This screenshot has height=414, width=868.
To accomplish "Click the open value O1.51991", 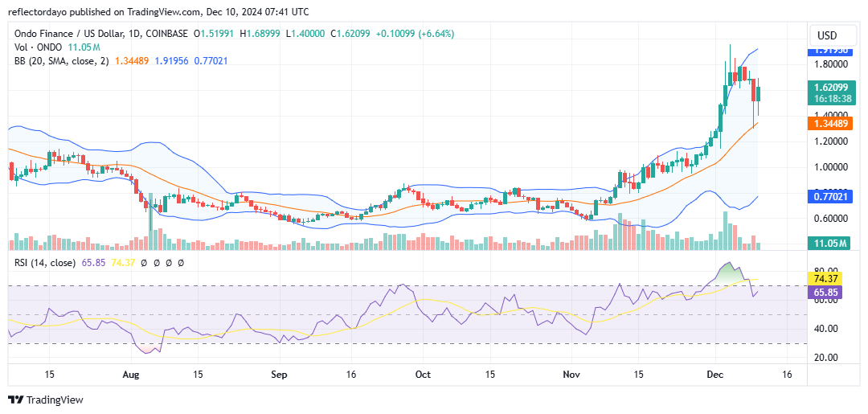I will [x=214, y=34].
